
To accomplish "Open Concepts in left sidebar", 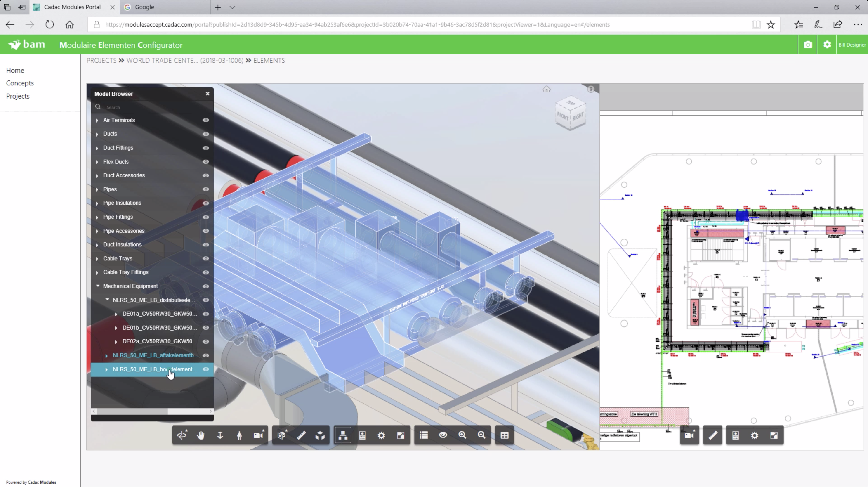I will 20,83.
